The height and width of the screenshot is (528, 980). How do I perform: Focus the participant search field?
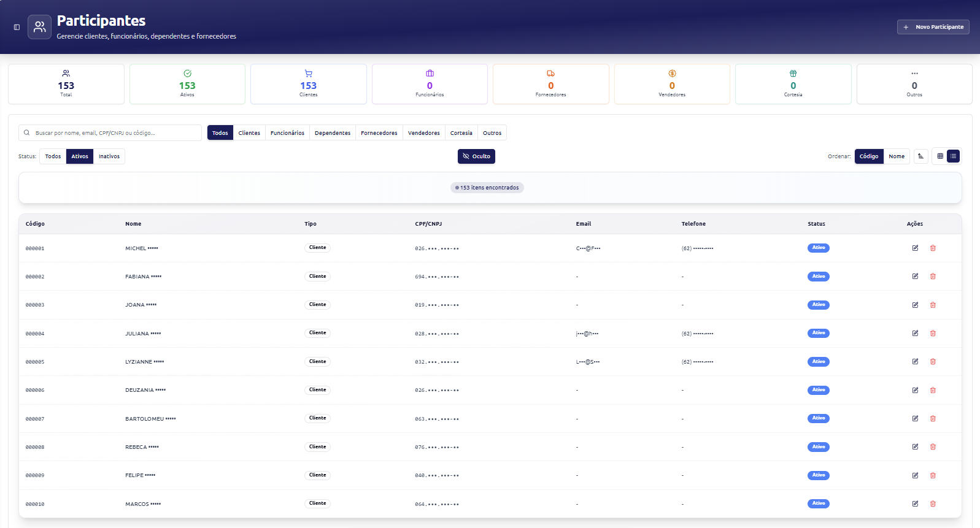[110, 132]
